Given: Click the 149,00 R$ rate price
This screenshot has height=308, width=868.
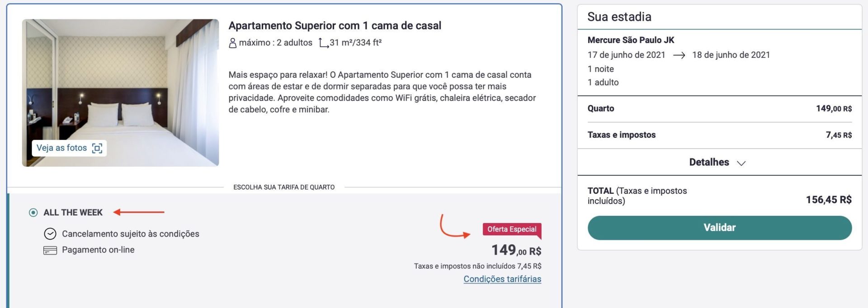Looking at the screenshot, I should coord(516,250).
